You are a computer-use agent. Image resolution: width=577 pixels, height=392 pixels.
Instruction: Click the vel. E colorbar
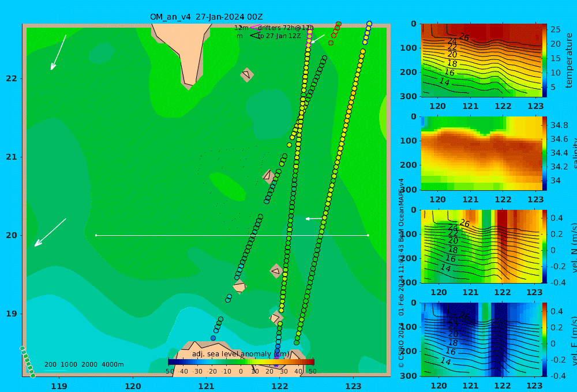tap(545, 340)
